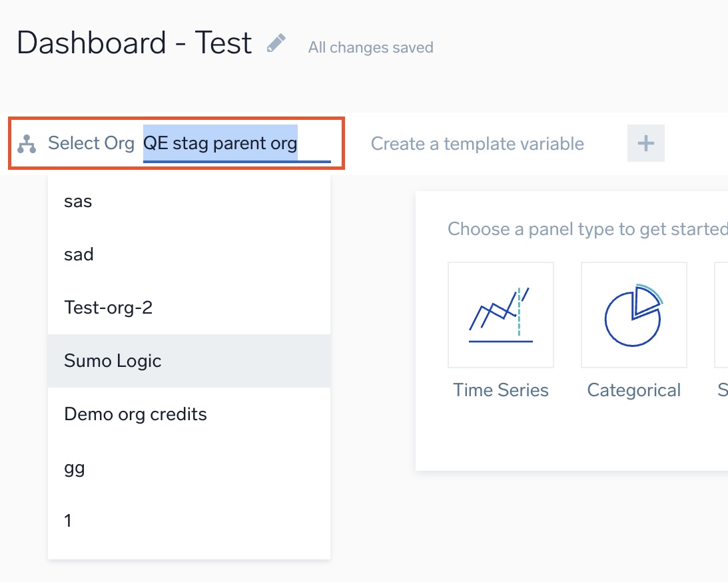Pick Demo org credits from the org list

(x=135, y=414)
